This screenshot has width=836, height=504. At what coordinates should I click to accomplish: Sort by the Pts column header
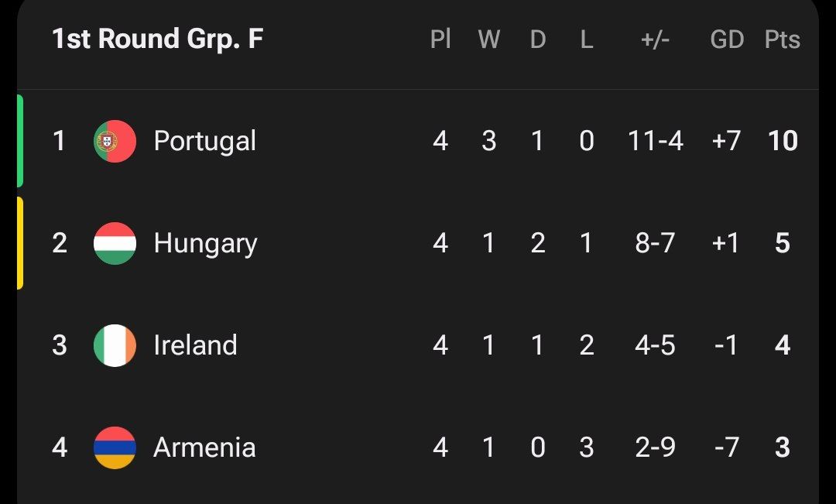(782, 39)
